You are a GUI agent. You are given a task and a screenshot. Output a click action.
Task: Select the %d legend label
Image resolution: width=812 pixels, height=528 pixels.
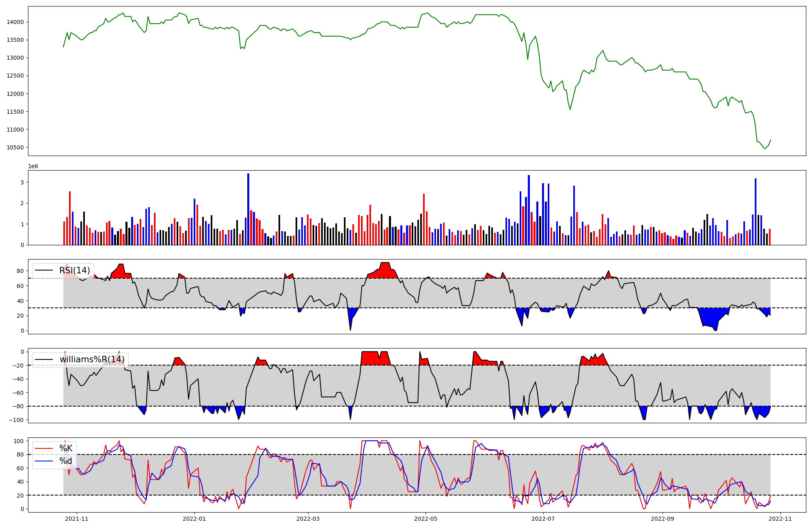[x=65, y=461]
